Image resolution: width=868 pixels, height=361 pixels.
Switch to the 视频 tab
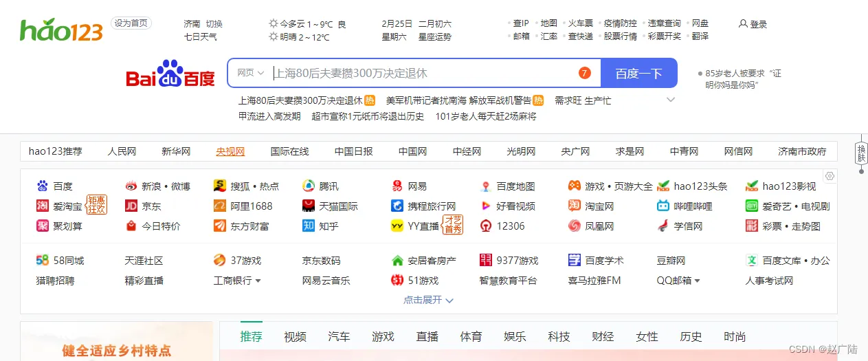tap(295, 337)
